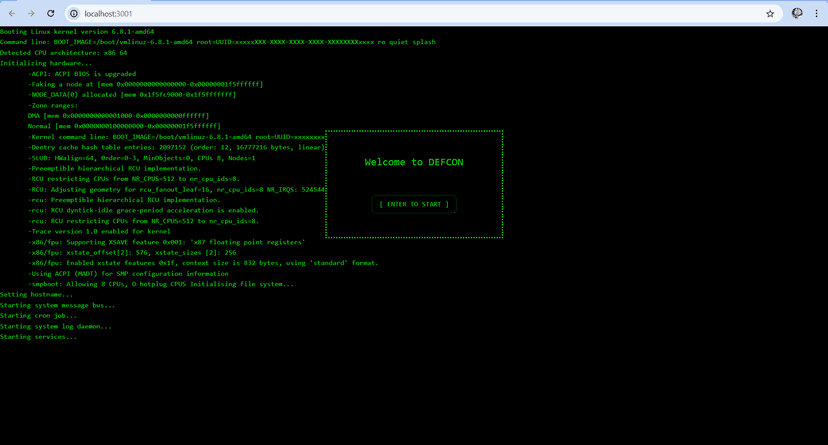Viewport: 828px width, 445px height.
Task: Click the Welcome to DEFCON heading
Action: pyautogui.click(x=414, y=162)
